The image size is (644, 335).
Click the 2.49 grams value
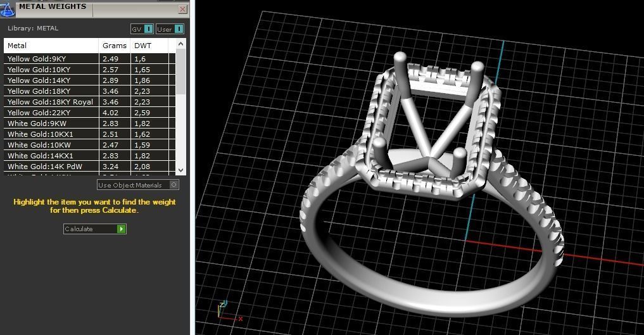110,59
